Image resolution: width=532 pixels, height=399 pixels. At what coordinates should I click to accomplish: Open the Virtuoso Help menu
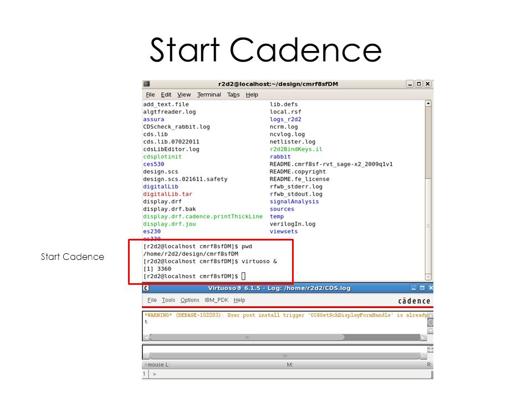239,300
